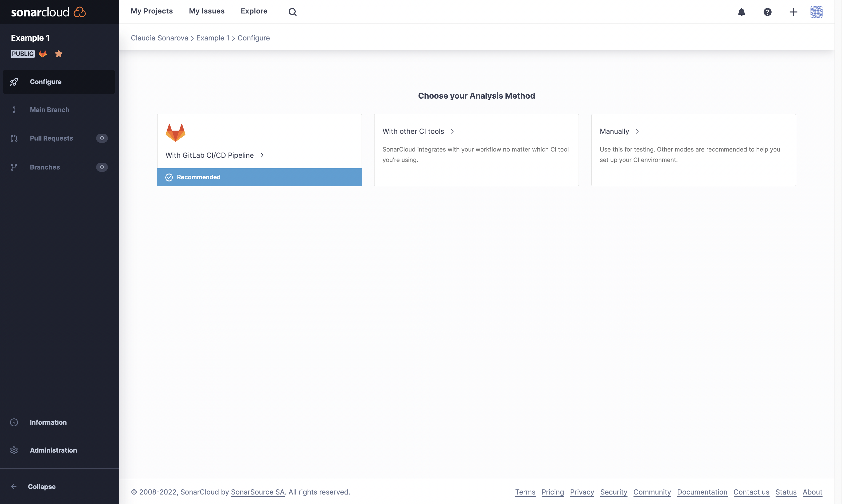Screen dimensions: 843x504
Task: Click chevron next to GitLab CI/CD Pipeline
Action: click(x=262, y=155)
